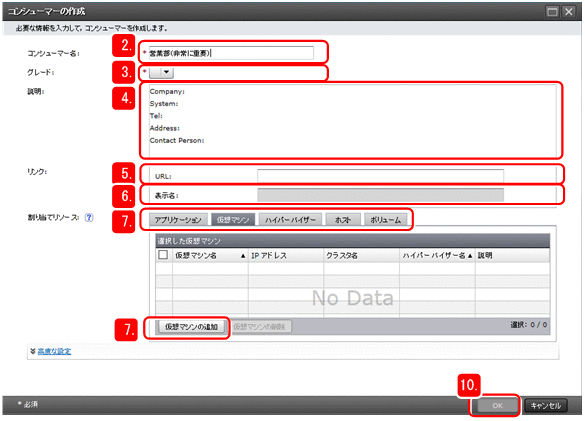This screenshot has width=585, height=421.
Task: Click the クラスタ名 column header
Action: pyautogui.click(x=362, y=256)
